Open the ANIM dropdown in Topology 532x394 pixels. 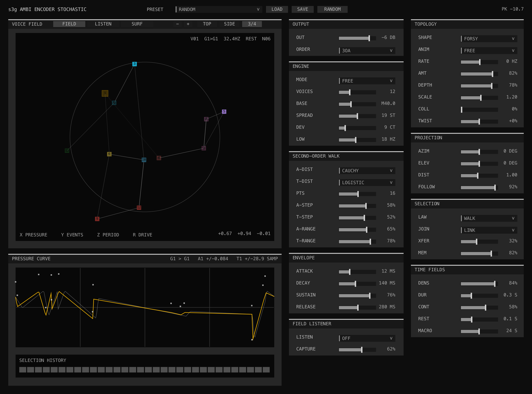coord(489,51)
